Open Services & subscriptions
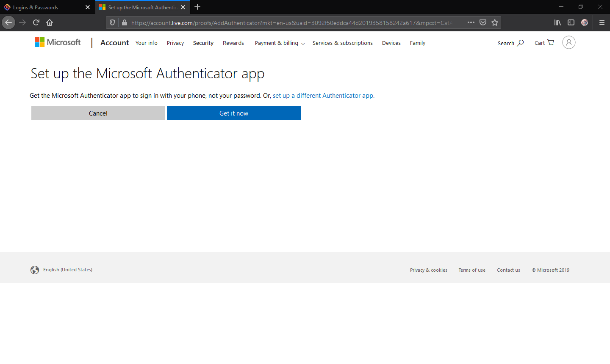This screenshot has height=364, width=610. point(343,43)
